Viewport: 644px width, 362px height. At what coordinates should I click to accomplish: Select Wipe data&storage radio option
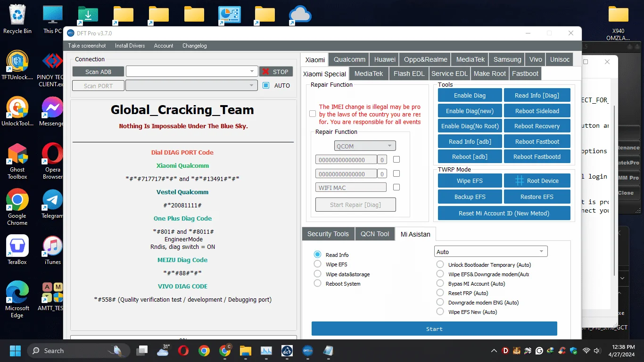[317, 274]
